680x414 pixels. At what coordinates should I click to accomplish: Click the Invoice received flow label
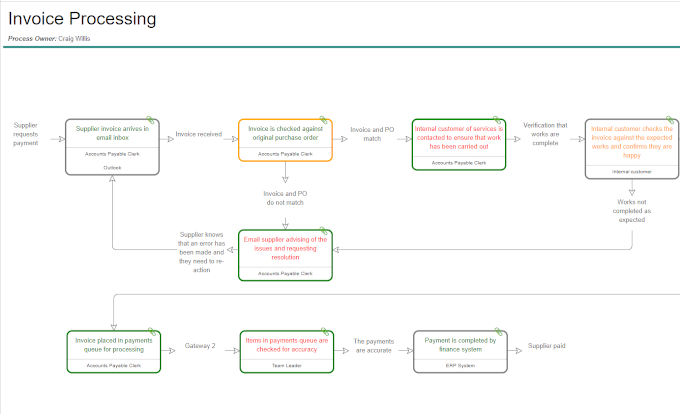(x=199, y=134)
